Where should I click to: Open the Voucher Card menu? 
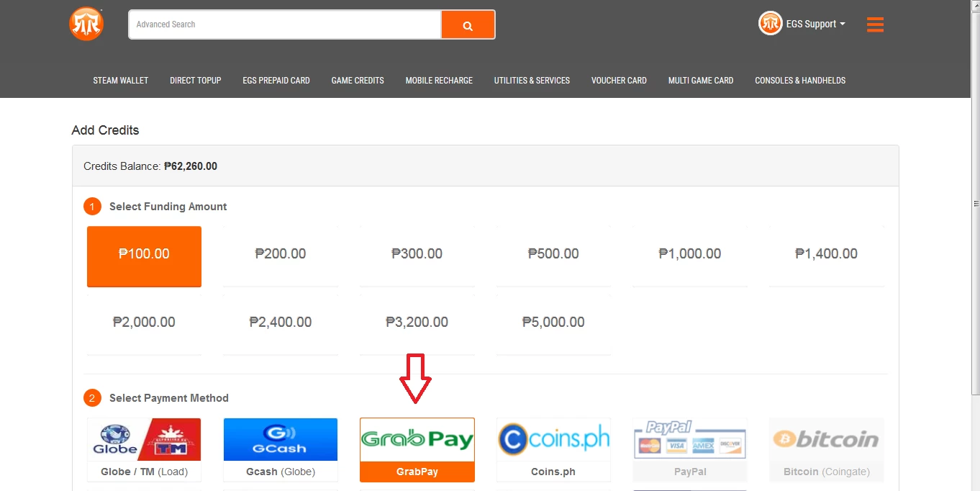pos(619,81)
